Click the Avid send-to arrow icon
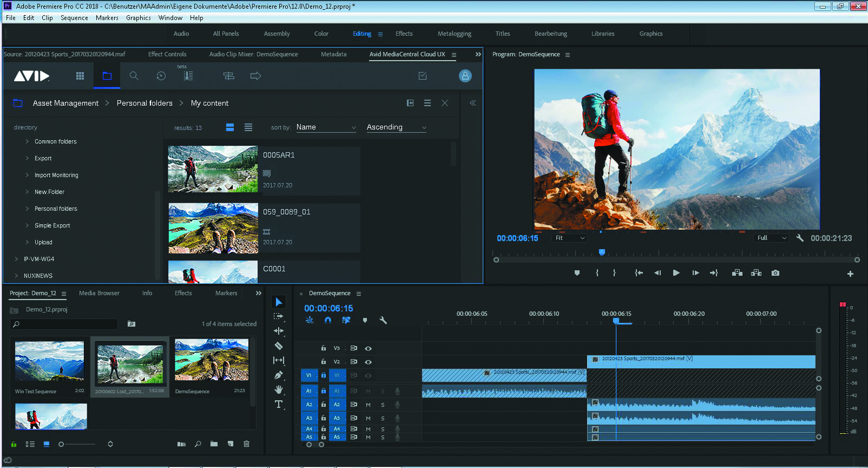868x468 pixels. (x=256, y=76)
